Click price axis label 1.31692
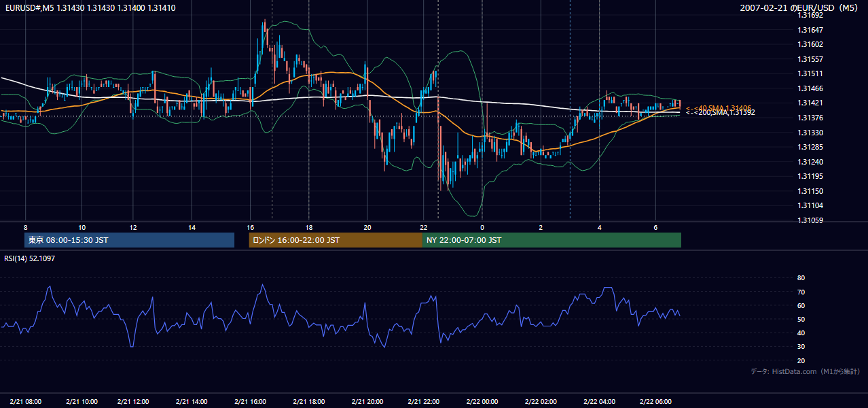The image size is (868, 408). (x=810, y=15)
